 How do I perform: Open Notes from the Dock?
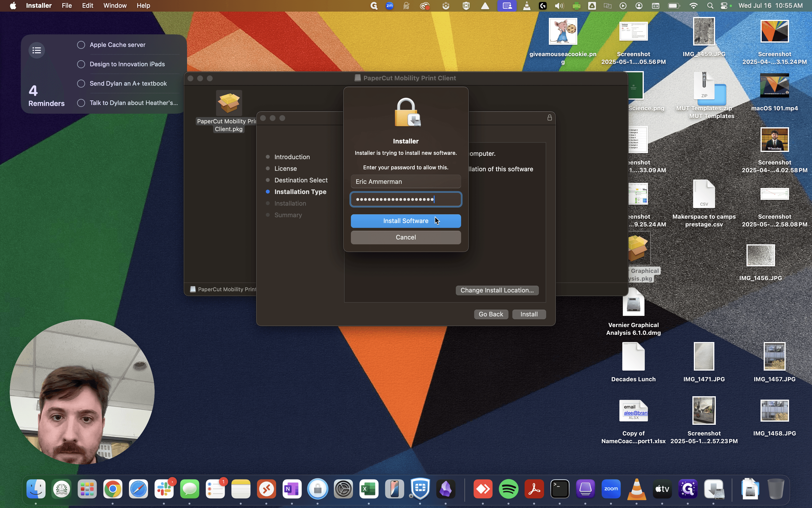click(241, 489)
